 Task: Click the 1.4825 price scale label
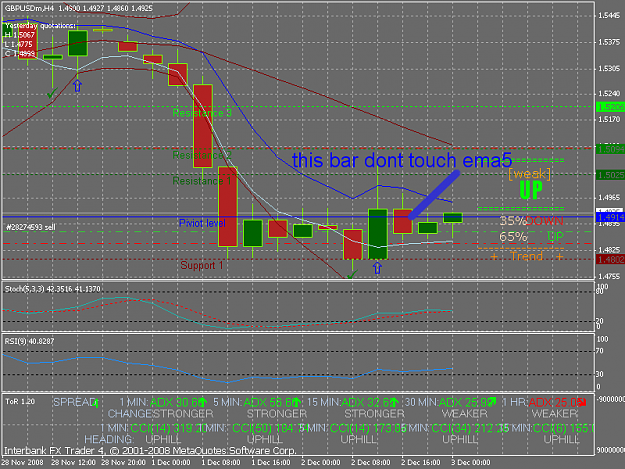[x=609, y=250]
